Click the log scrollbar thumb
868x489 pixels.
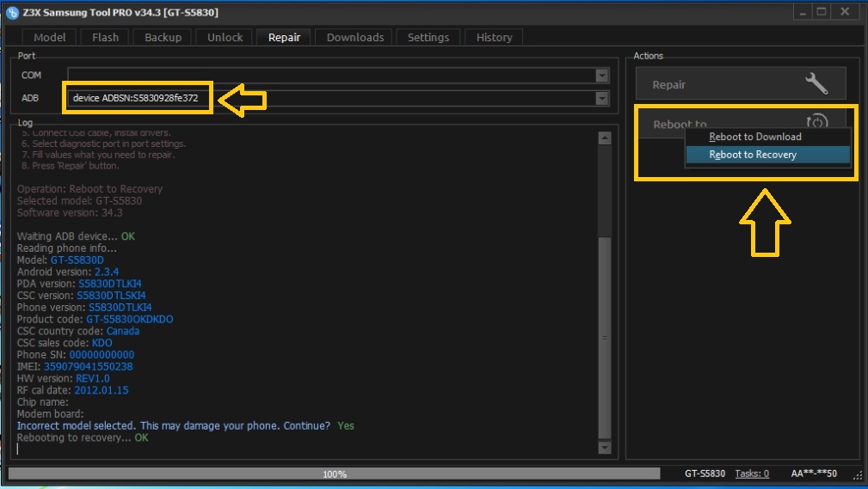(x=605, y=338)
